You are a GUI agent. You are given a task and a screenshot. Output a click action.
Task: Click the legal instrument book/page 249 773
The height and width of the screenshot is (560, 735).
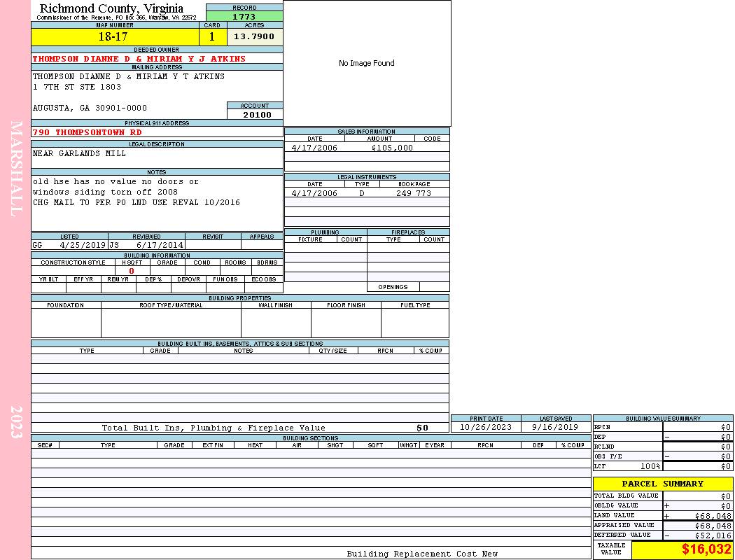click(413, 193)
